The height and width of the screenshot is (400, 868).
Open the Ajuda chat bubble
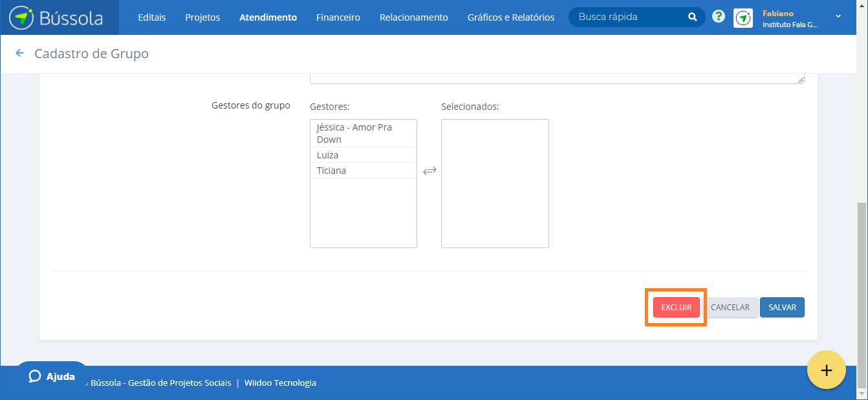click(x=52, y=376)
